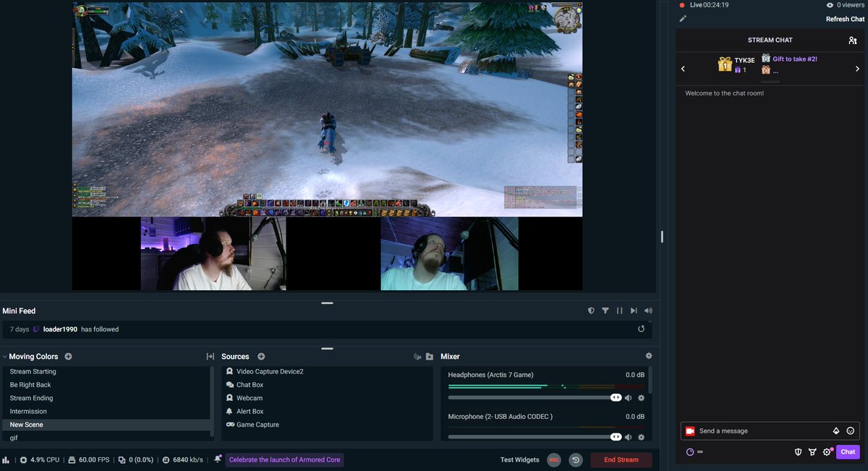Mute the Microphone USB Audio CODEC
Image resolution: width=868 pixels, height=471 pixels.
click(629, 437)
